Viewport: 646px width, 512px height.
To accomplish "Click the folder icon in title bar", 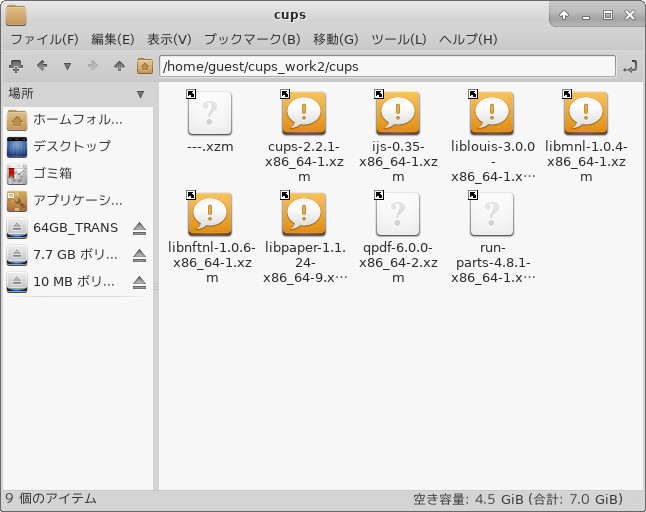I will 16,16.
